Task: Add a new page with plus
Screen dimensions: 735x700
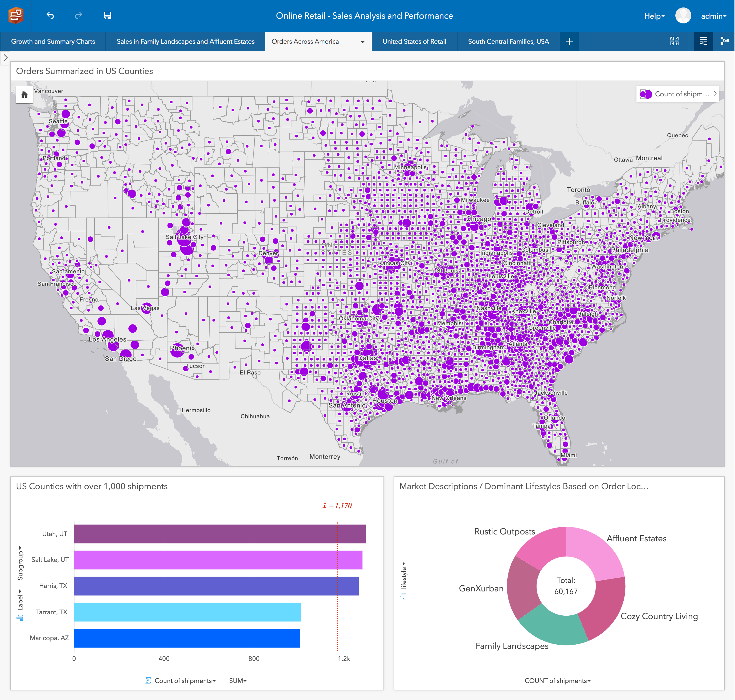Action: [x=569, y=42]
